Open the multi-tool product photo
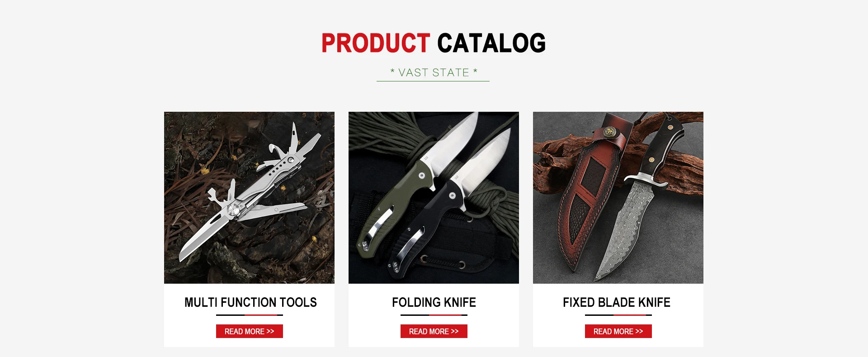868x357 pixels. 249,198
